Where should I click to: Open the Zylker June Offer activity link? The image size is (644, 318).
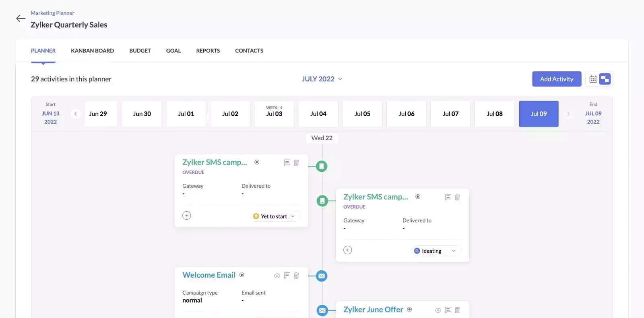click(373, 310)
